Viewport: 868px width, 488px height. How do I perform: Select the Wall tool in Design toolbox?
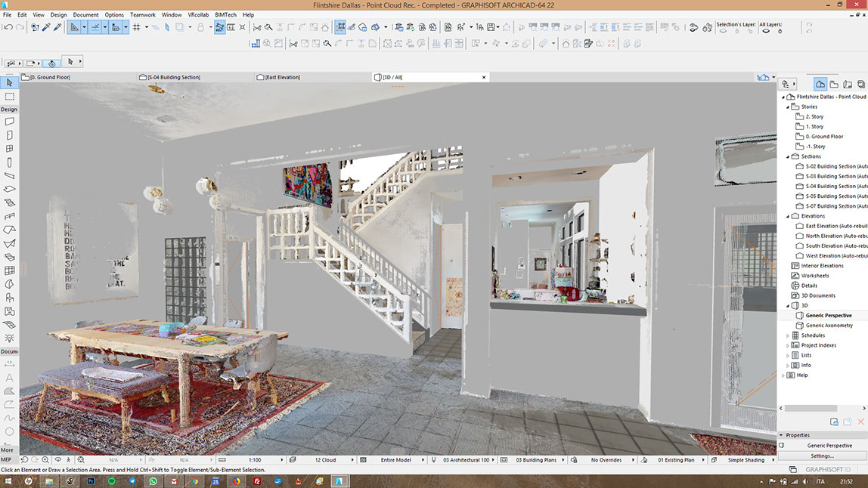10,122
